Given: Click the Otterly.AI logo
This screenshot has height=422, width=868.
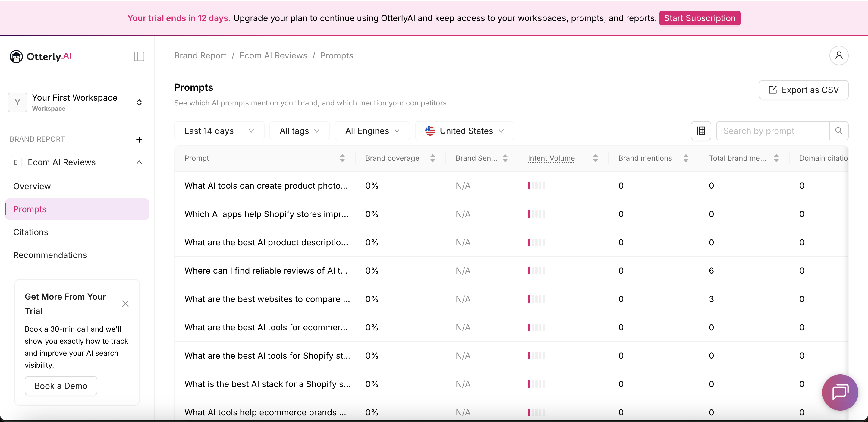Looking at the screenshot, I should pos(40,56).
